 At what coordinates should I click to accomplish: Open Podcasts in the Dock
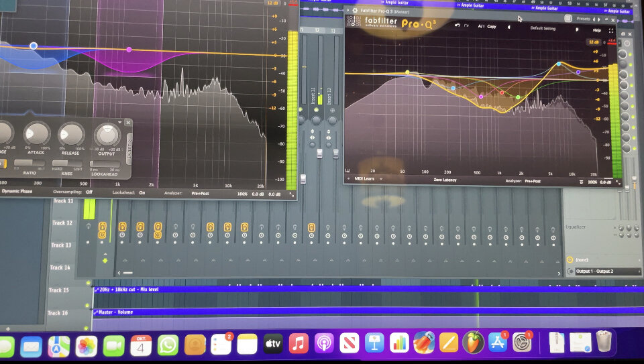[x=324, y=343]
